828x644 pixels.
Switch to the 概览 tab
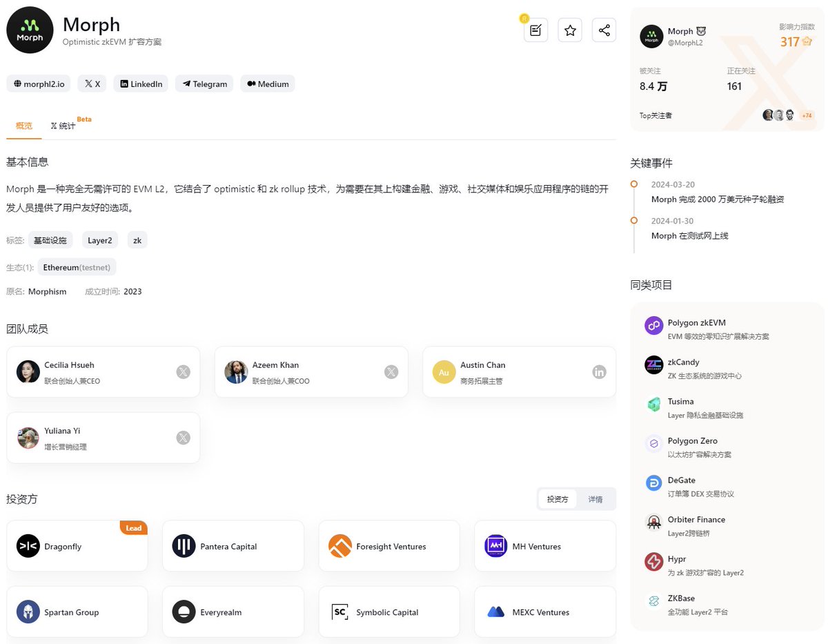tap(24, 126)
